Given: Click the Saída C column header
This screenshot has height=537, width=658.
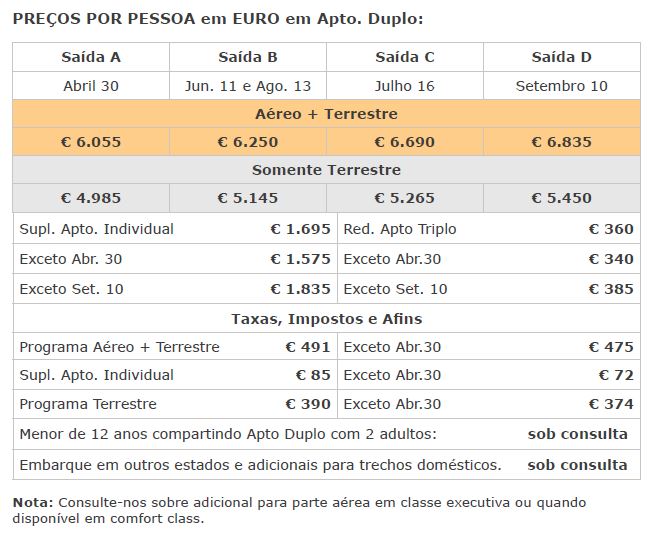Looking at the screenshot, I should [x=405, y=57].
